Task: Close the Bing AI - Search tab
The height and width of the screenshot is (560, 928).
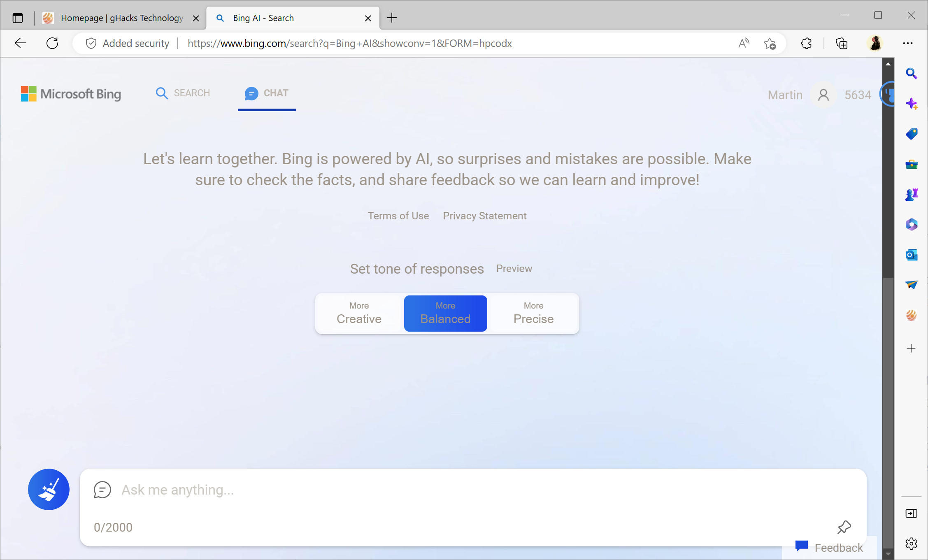Action: pos(368,18)
